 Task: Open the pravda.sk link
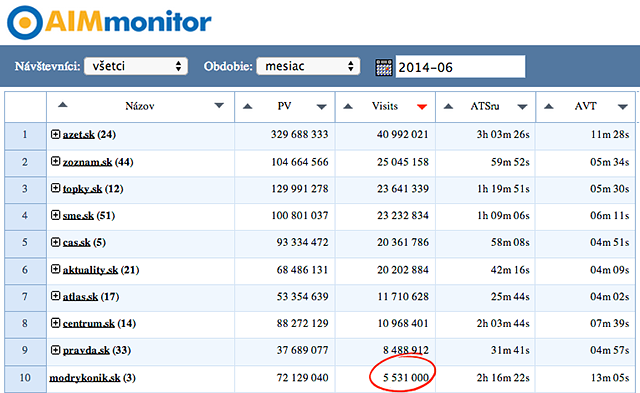pos(86,351)
